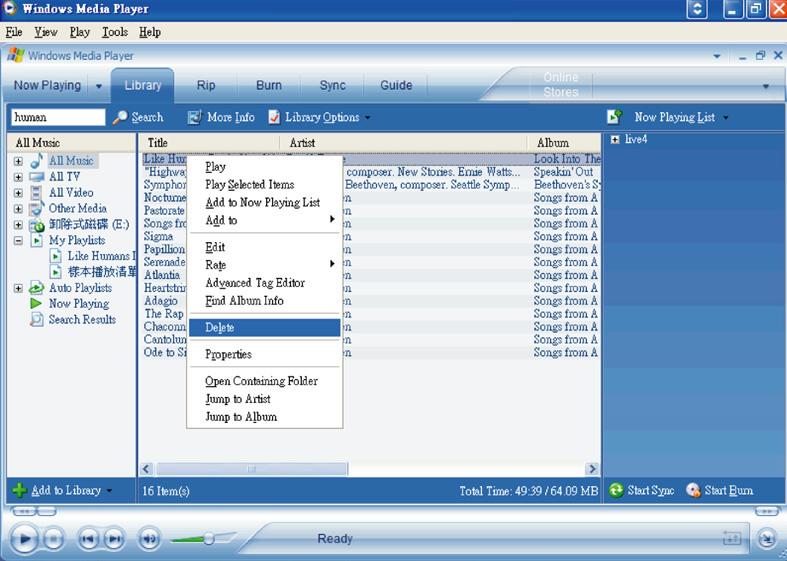The image size is (787, 561).
Task: Select the Other Media icon
Action: point(36,209)
